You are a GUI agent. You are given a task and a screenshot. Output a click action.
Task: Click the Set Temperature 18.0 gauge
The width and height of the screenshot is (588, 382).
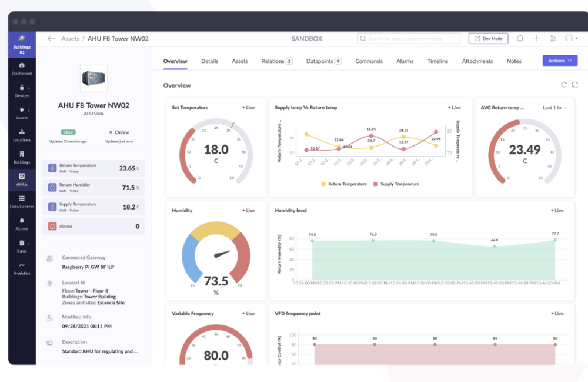(216, 152)
